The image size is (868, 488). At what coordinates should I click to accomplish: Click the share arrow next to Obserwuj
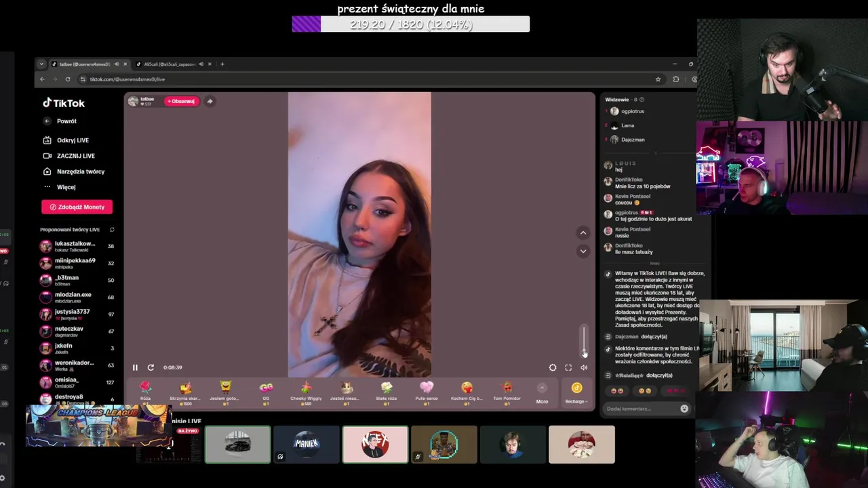pos(210,101)
